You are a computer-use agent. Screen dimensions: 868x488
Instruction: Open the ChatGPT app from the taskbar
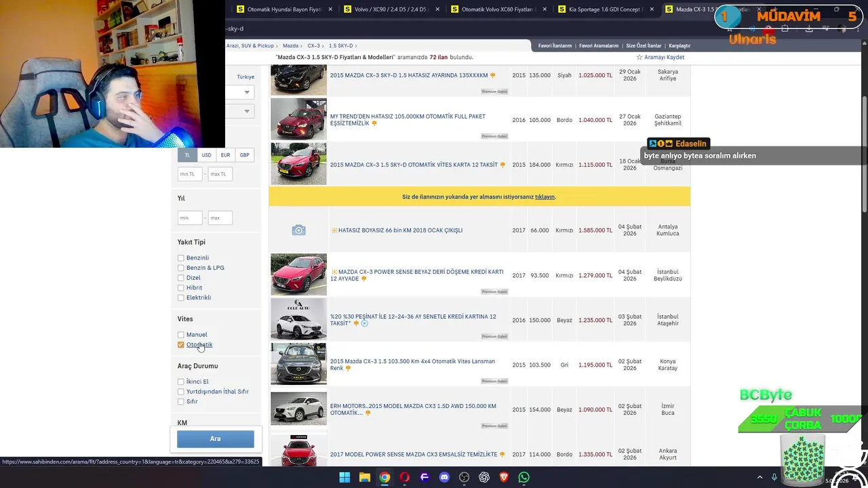tap(484, 477)
